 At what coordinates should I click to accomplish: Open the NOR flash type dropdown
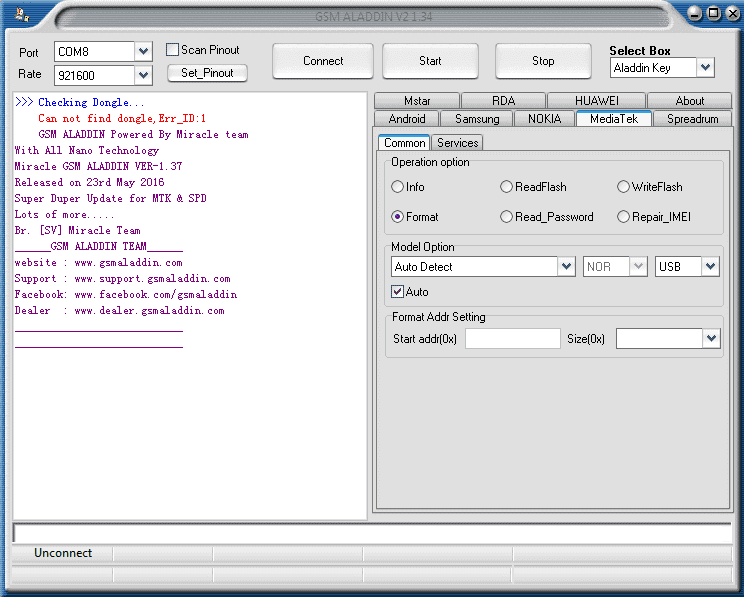point(638,266)
